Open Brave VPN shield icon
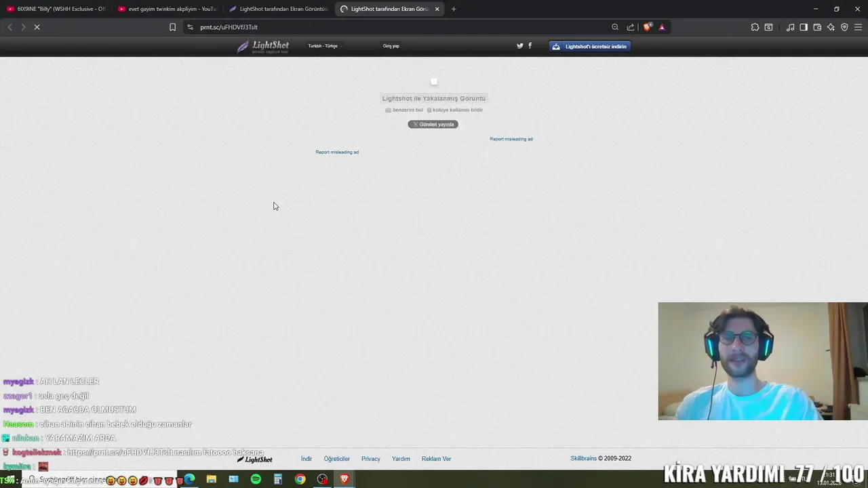Viewport: 868px width, 488px height. 844,27
